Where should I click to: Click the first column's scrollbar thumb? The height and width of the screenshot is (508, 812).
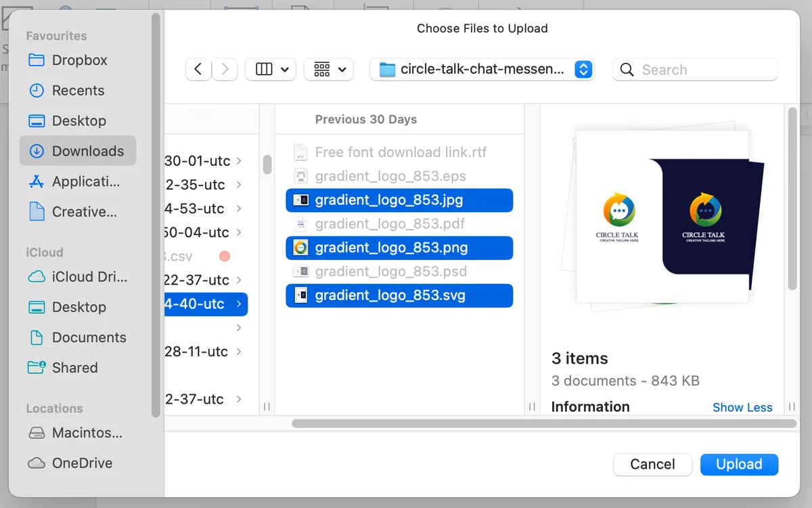[267, 165]
